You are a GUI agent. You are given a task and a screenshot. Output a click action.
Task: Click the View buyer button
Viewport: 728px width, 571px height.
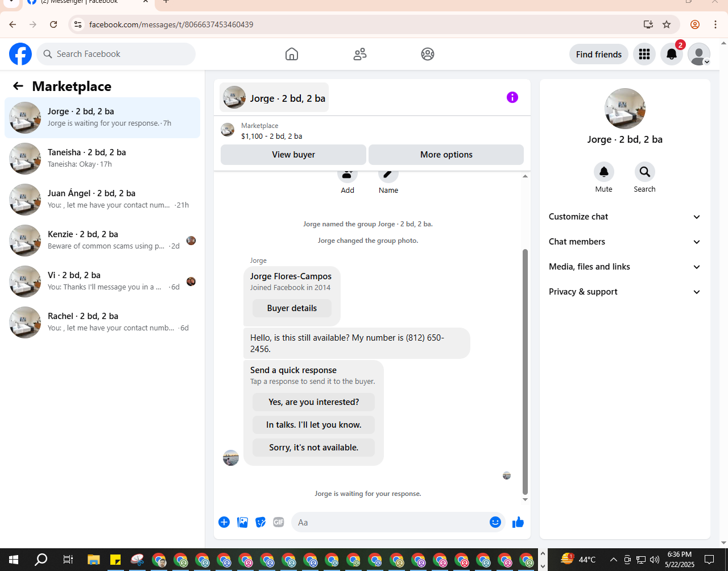[x=293, y=155]
